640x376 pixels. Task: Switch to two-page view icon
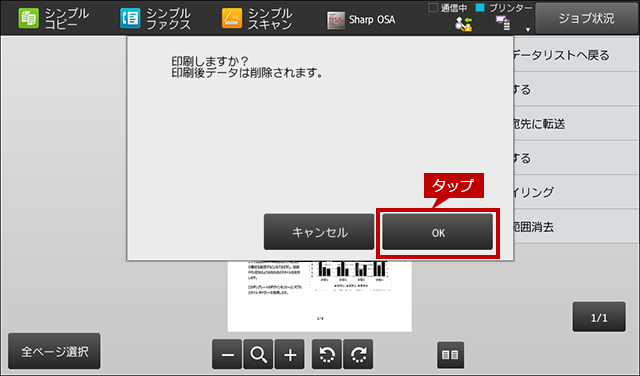tap(451, 355)
